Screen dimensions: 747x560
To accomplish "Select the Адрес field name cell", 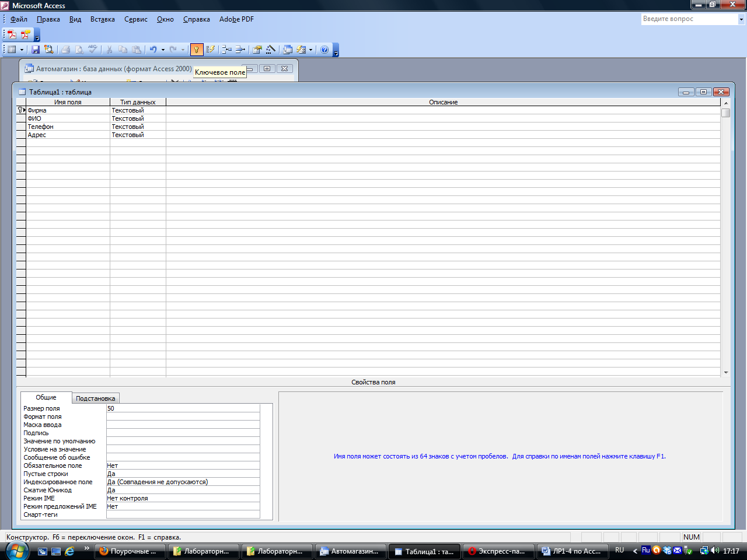I will [68, 135].
